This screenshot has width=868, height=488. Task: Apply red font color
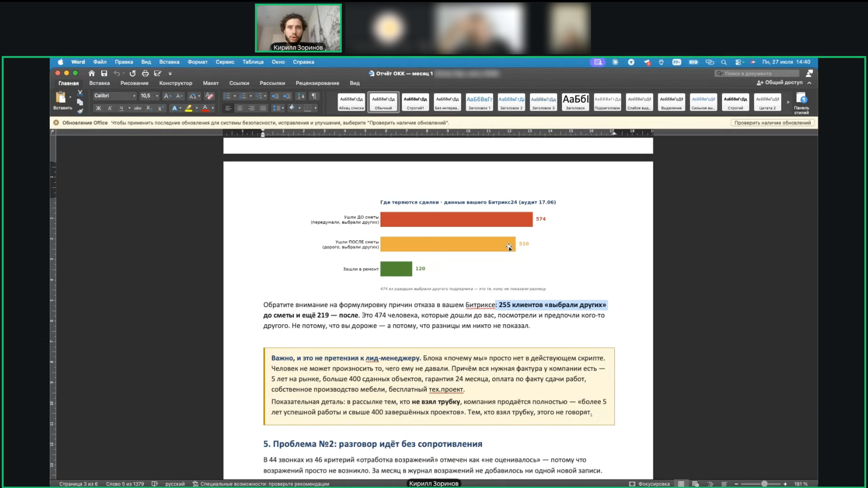click(x=205, y=108)
